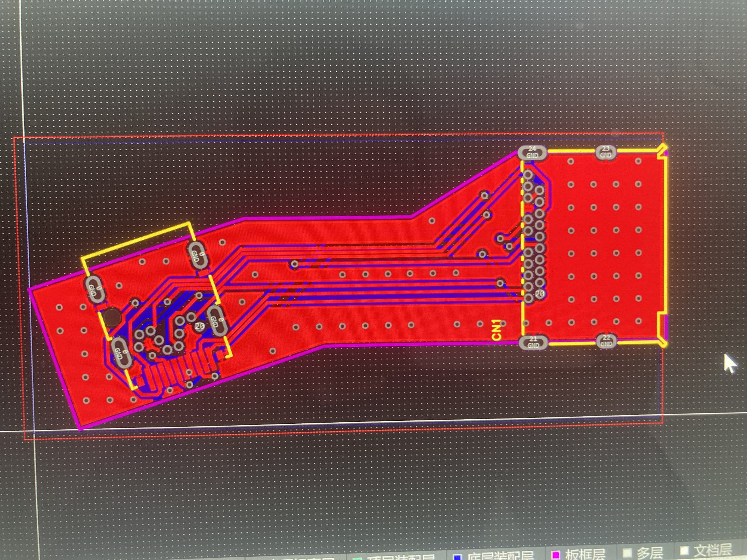Image resolution: width=747 pixels, height=560 pixels.
Task: Click the gray 多层 color swatch
Action: click(x=627, y=553)
